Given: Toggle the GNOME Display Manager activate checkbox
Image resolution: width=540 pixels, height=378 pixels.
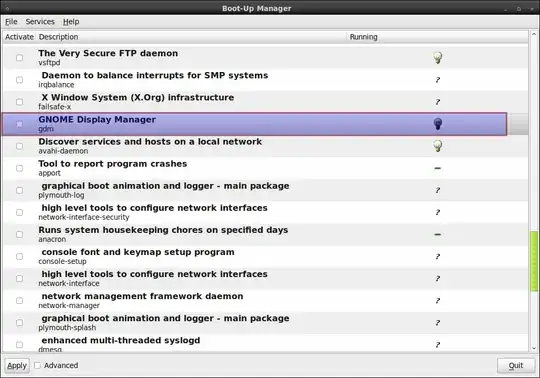Looking at the screenshot, I should pos(19,124).
